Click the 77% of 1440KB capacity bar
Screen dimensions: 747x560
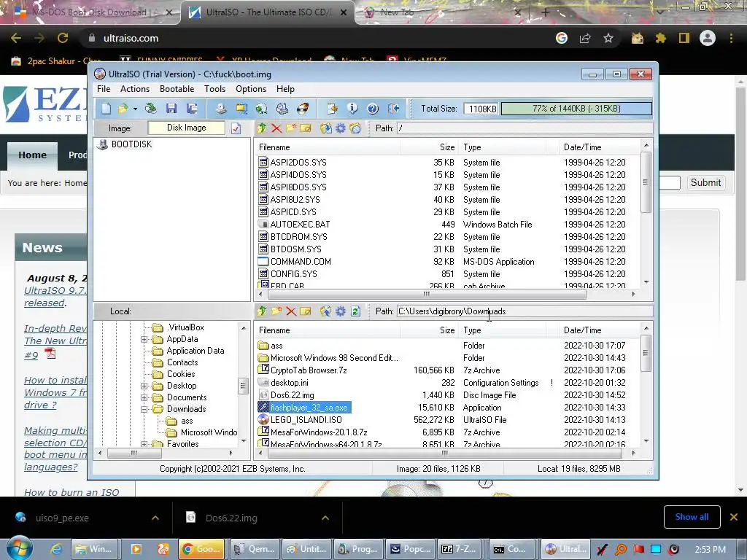click(576, 109)
